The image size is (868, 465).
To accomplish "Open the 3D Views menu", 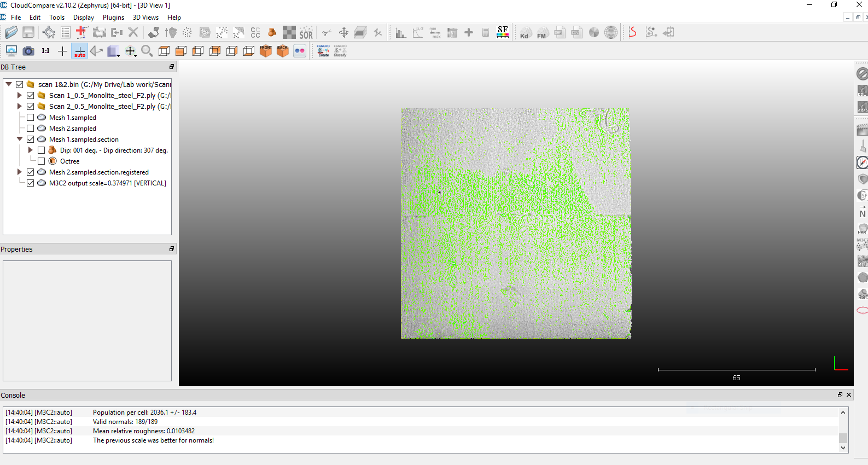I will coord(145,18).
